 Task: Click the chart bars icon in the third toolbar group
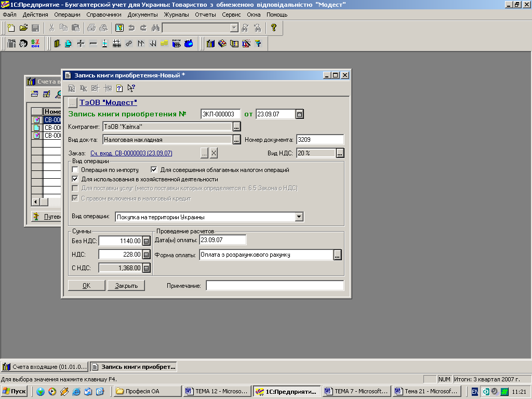click(x=210, y=44)
